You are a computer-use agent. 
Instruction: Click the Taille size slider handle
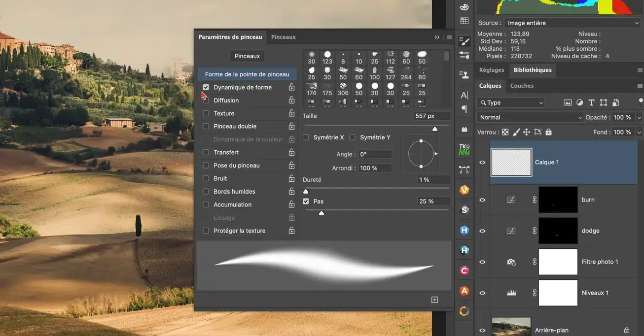[x=434, y=129]
